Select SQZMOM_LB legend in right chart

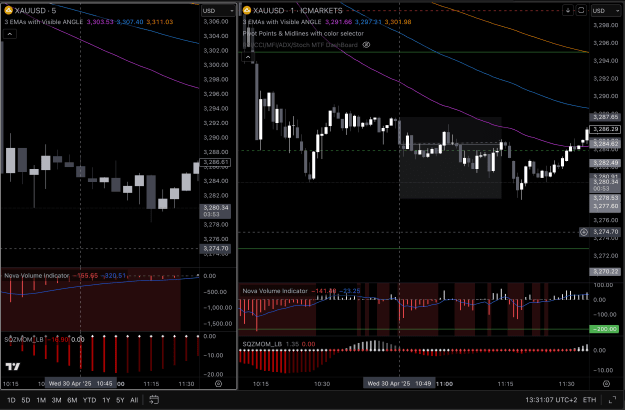click(x=262, y=344)
